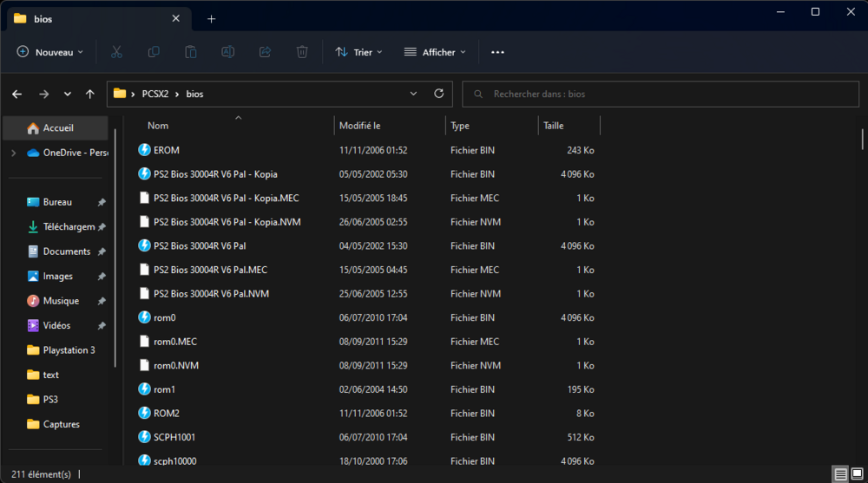
Task: Click the Delete trash icon
Action: pos(302,52)
